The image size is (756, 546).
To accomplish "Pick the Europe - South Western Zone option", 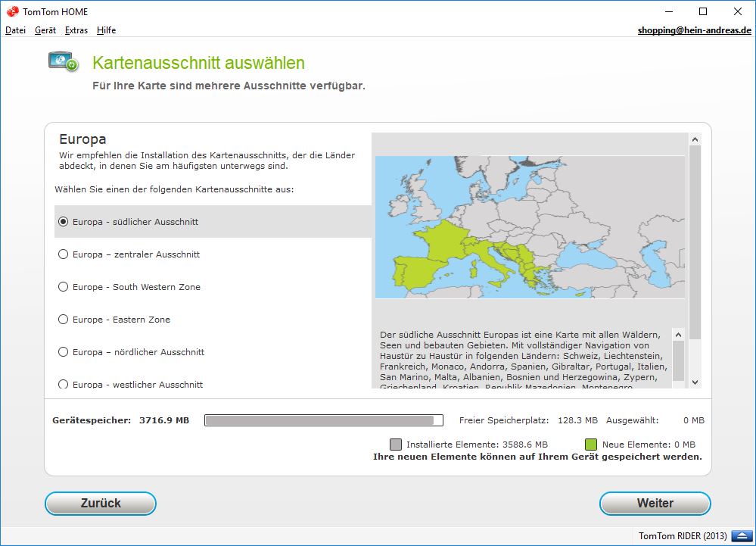I will pyautogui.click(x=64, y=287).
